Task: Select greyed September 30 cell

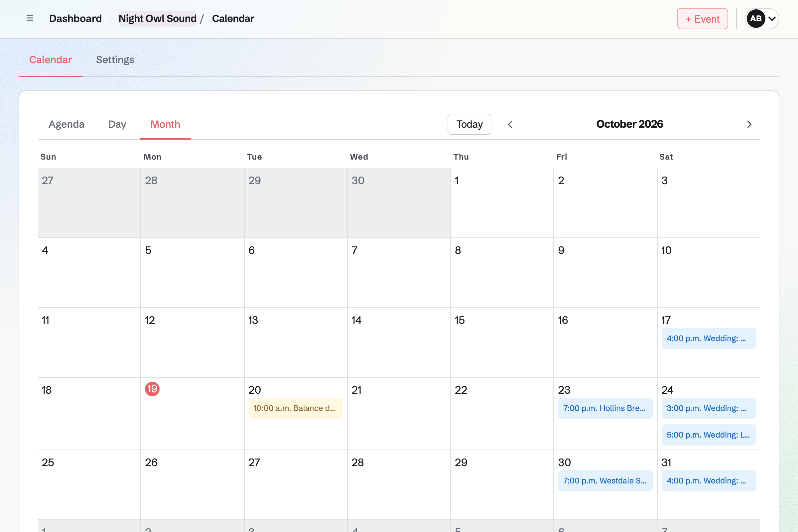Action: pyautogui.click(x=399, y=203)
